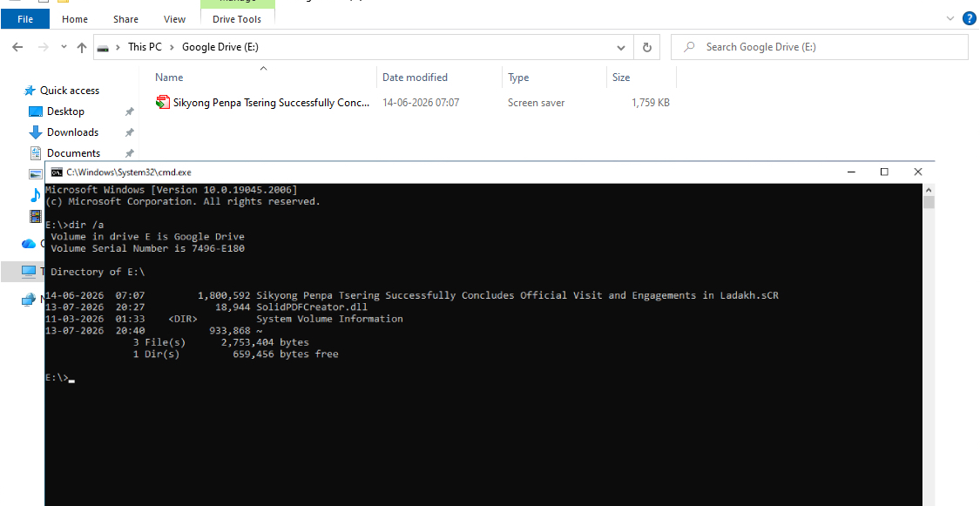Click the Network icon in the sidebar
The image size is (980, 506).
[x=29, y=300]
